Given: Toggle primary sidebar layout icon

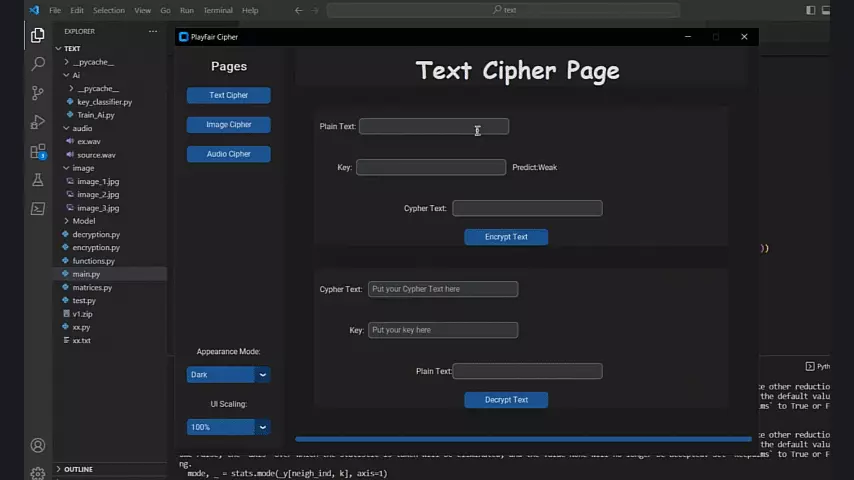Looking at the screenshot, I should click(x=810, y=10).
